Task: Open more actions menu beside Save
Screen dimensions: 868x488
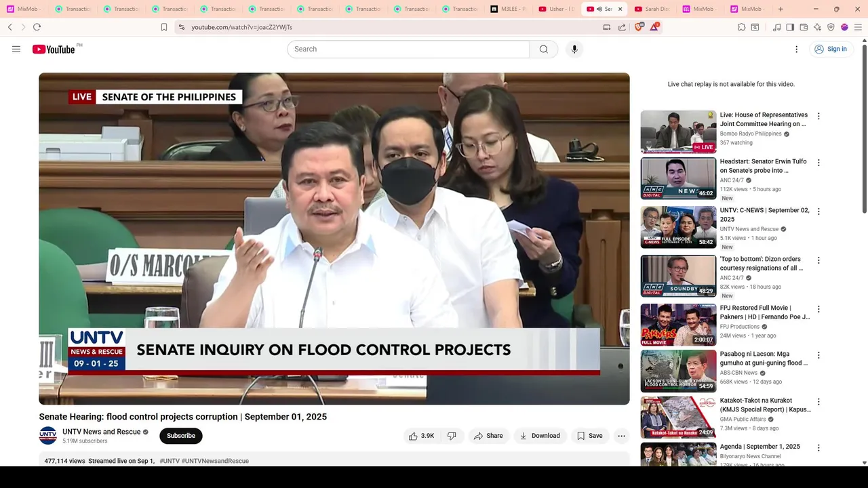Action: (621, 436)
